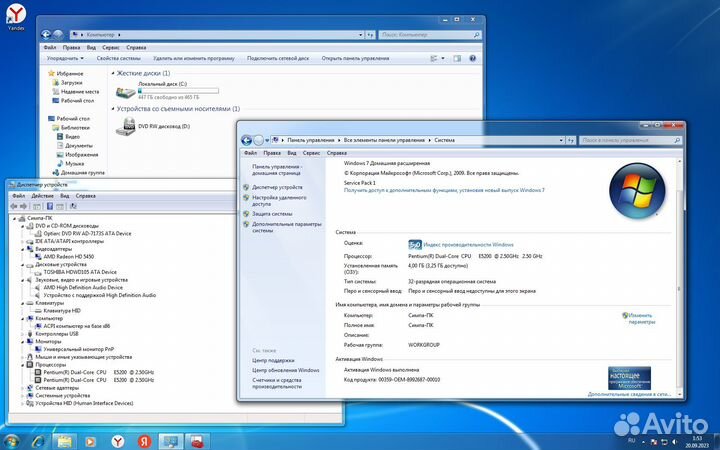The height and width of the screenshot is (450, 720).
Task: Collapse Процессоры node in Device Manager
Action: click(22, 365)
